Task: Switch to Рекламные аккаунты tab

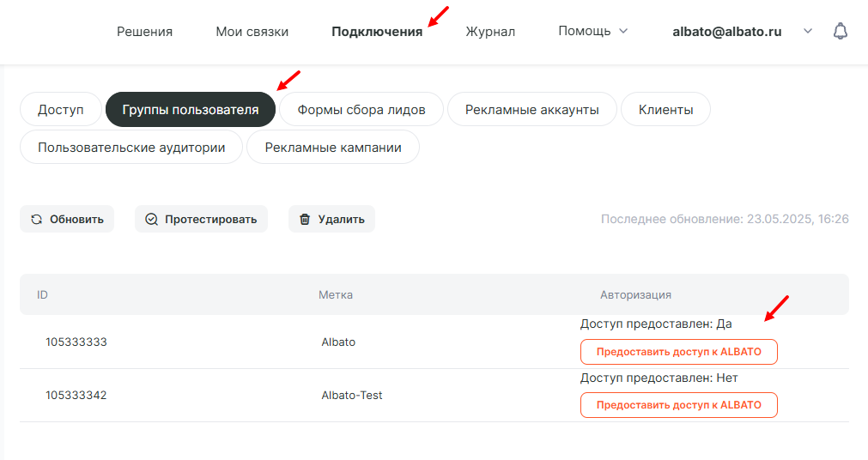Action: [x=532, y=110]
